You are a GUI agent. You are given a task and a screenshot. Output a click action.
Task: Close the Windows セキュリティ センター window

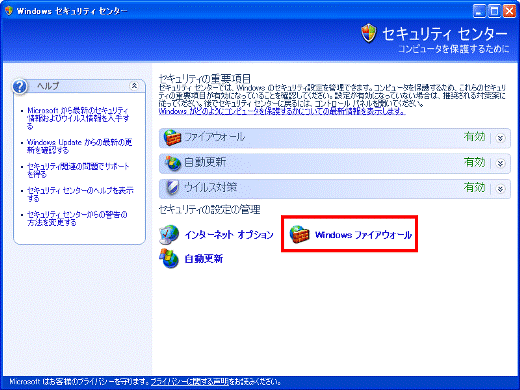pos(509,11)
